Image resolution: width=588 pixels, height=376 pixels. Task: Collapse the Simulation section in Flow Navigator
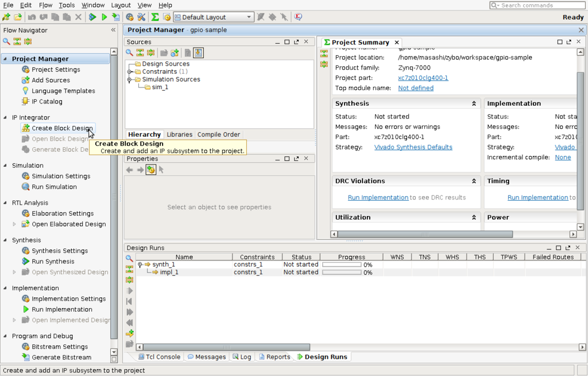(5, 165)
